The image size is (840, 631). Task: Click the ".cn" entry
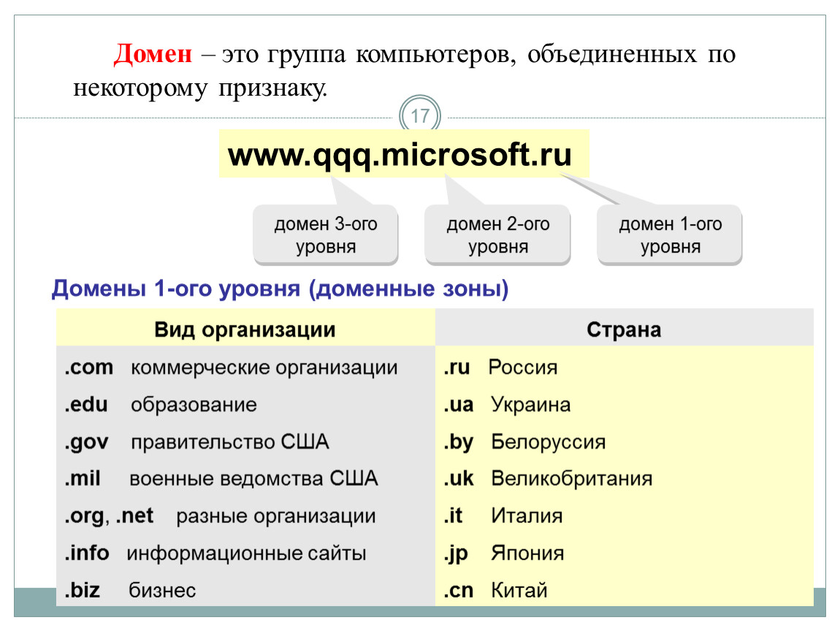pos(458,590)
